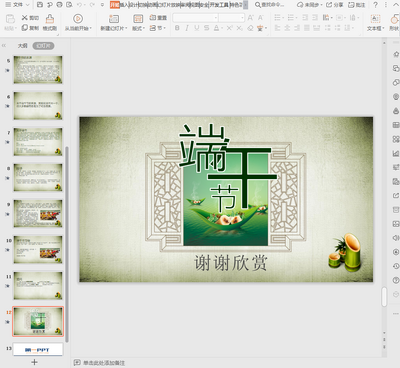Toggle Italic formatting
The height and width of the screenshot is (368, 400).
tap(187, 28)
